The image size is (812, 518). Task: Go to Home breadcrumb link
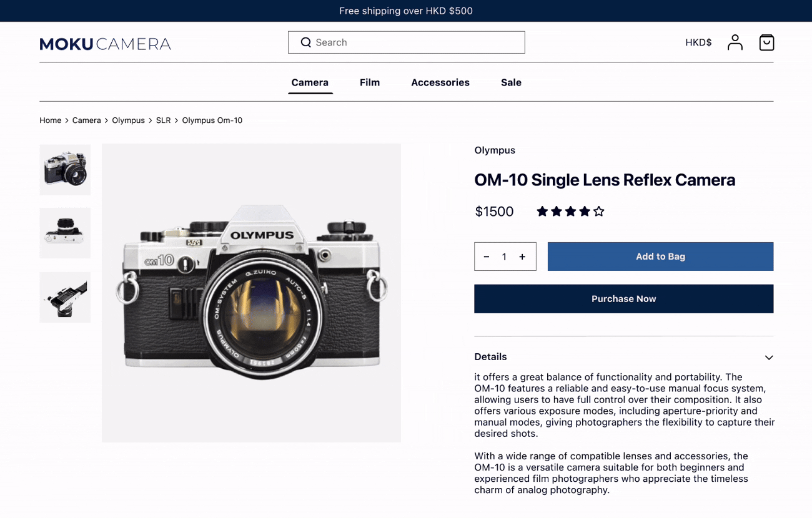pos(51,120)
